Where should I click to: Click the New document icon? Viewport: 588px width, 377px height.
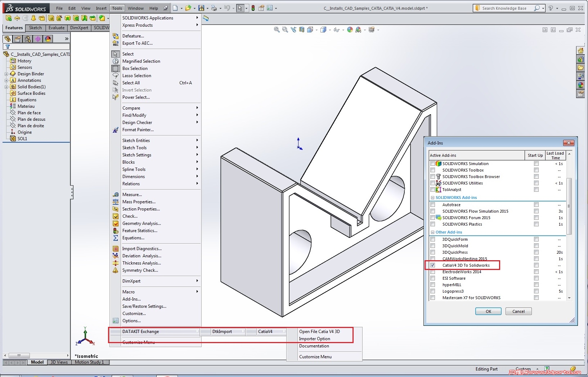coord(175,8)
